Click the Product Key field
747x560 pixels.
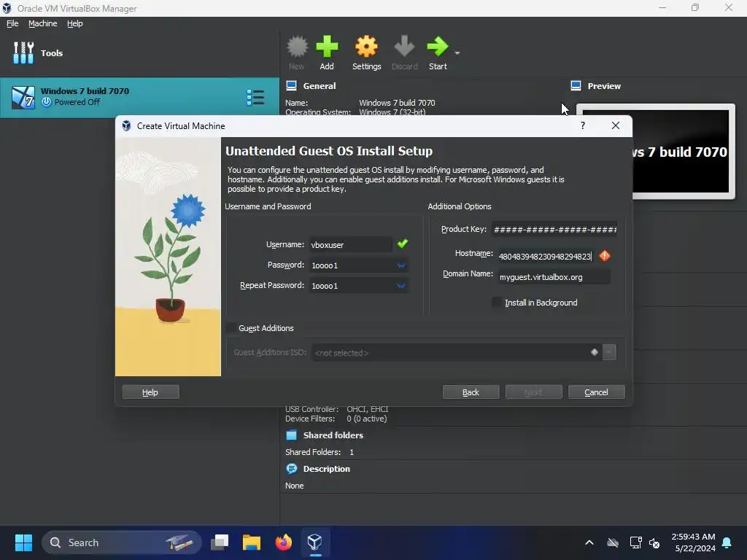coord(554,229)
